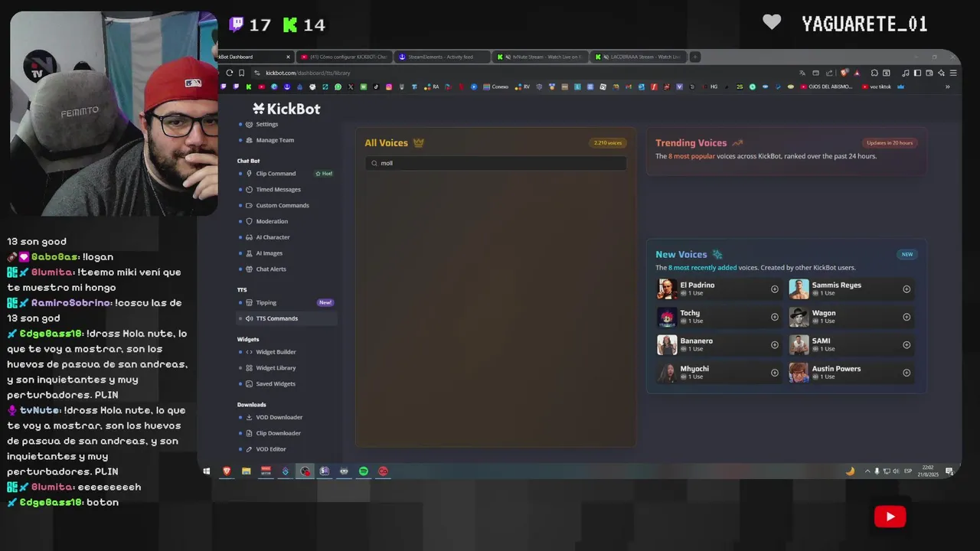980x551 pixels.
Task: Open Manage Team sidebar item
Action: coord(275,140)
